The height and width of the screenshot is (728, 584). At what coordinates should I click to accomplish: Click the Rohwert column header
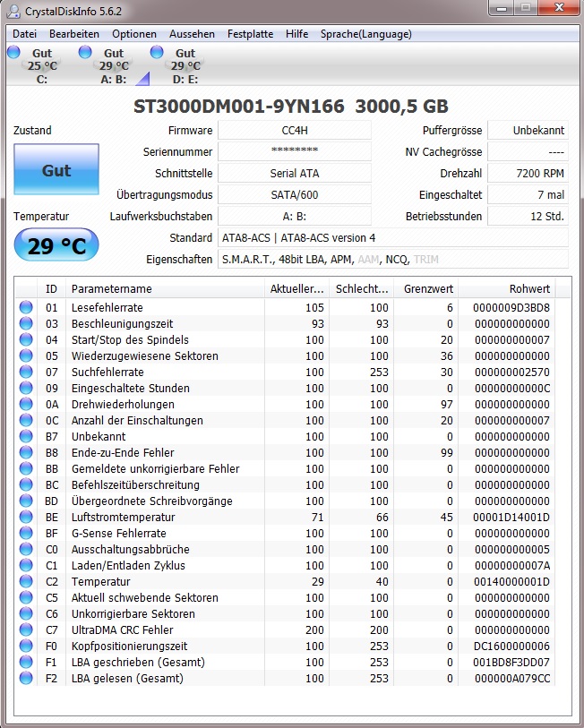pos(506,289)
